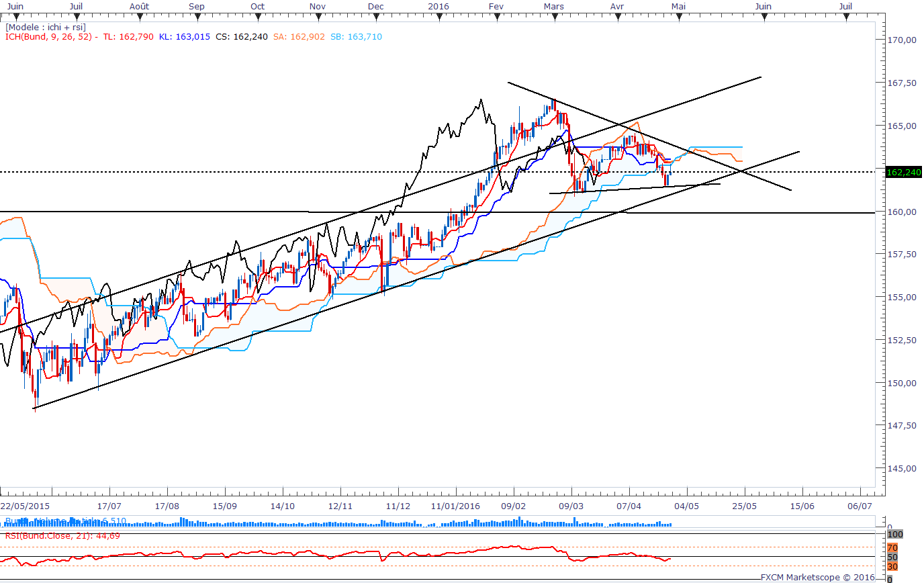This screenshot has width=924, height=583.
Task: Click the orange 30 RSI level marker
Action: [x=892, y=567]
